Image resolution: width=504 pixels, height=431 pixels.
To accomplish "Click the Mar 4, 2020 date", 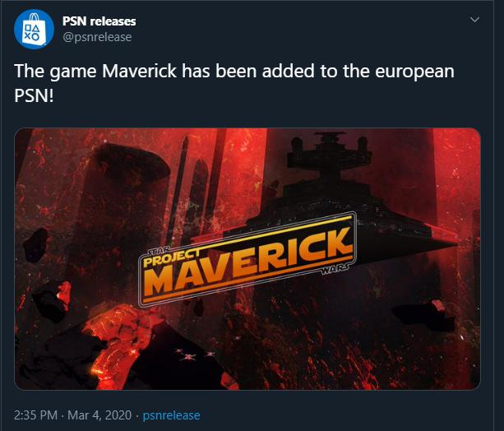I will click(x=99, y=415).
